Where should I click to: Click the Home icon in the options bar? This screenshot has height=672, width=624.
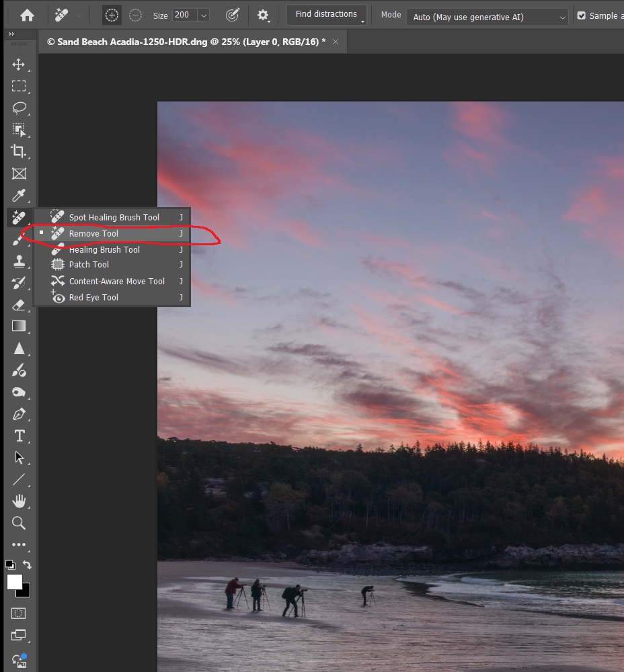click(27, 15)
